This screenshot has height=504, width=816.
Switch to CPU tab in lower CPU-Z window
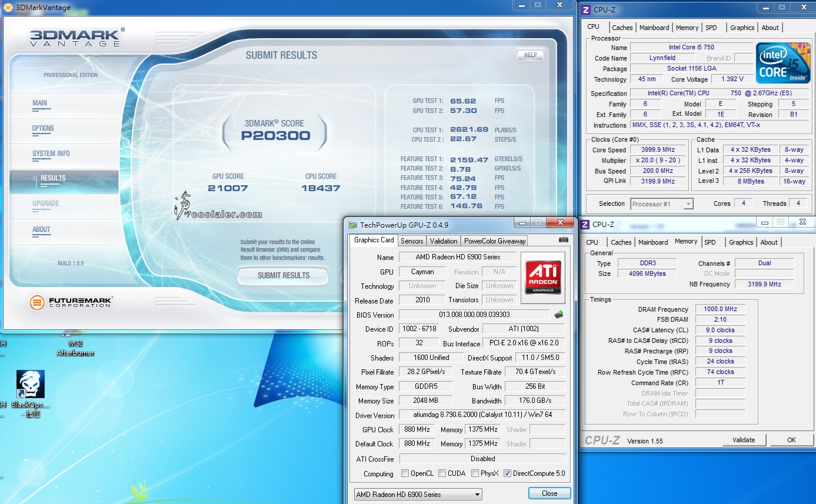(592, 242)
